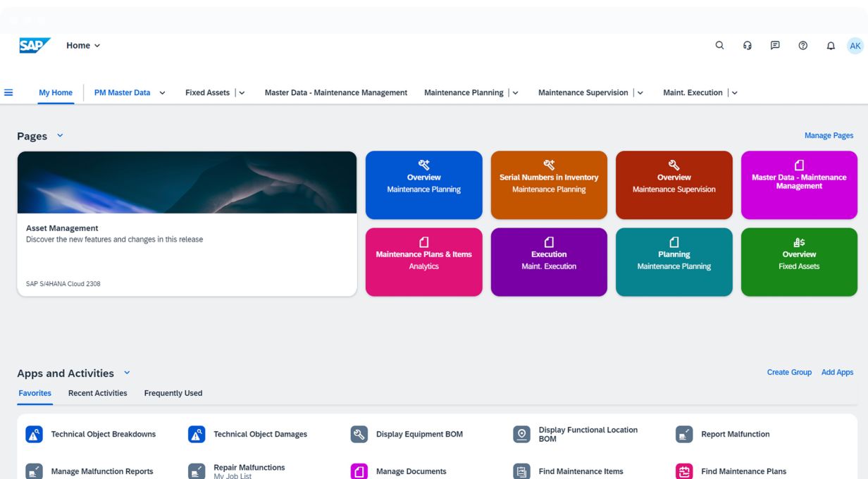868x479 pixels.
Task: Click the Manage Pages link
Action: click(x=829, y=135)
